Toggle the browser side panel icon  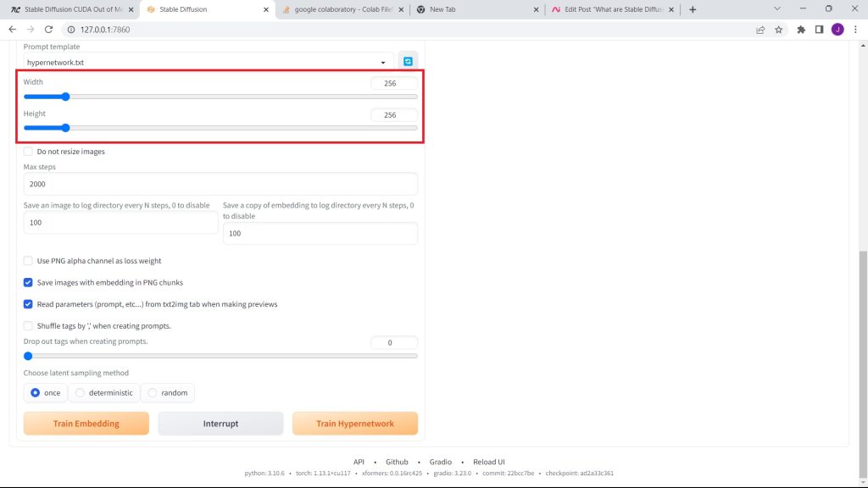pos(819,30)
